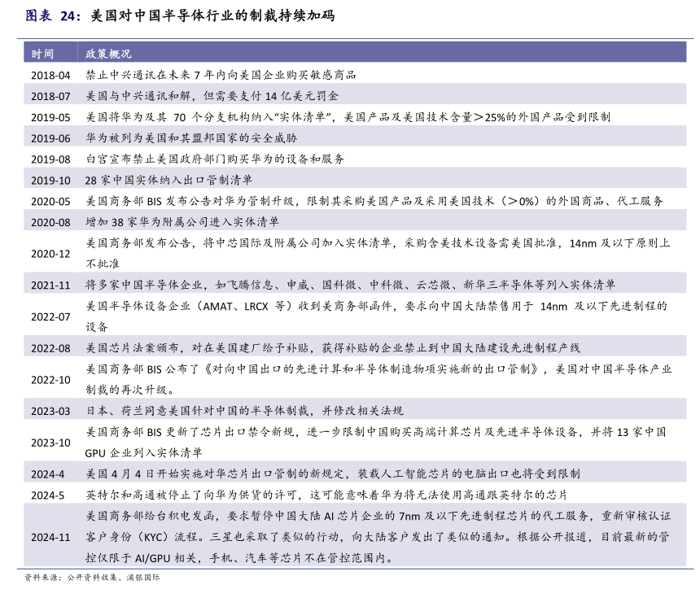The height and width of the screenshot is (589, 700).
Task: Click the title 图表 24 heading
Action: tap(180, 15)
